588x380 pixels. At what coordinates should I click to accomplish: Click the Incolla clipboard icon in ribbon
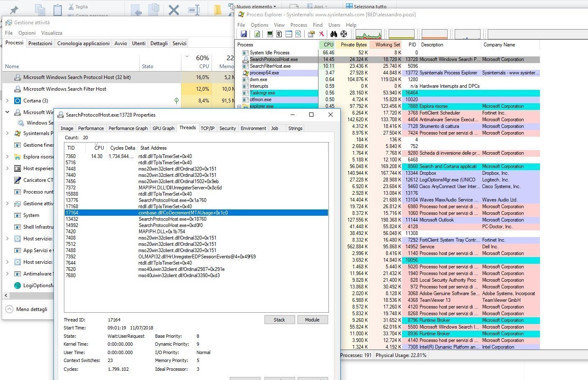(x=58, y=10)
